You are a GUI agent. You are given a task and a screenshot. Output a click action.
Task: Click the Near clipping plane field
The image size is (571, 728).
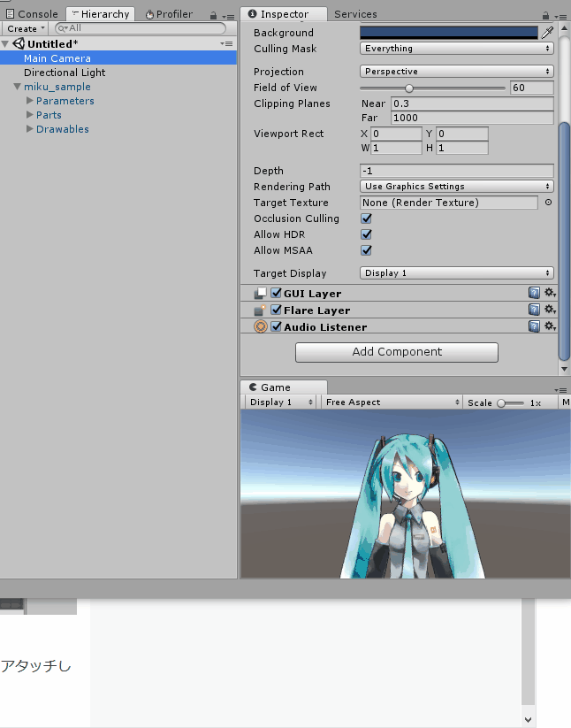click(x=472, y=103)
